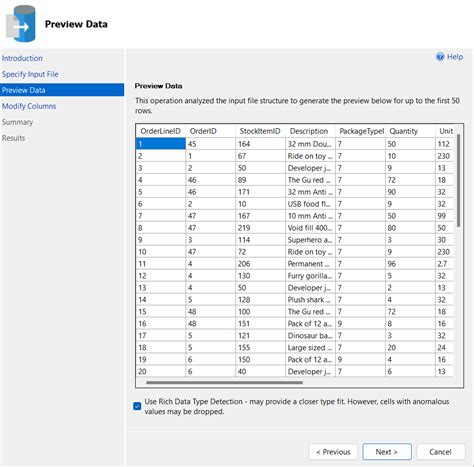Click the Next > button
Viewport: 474px width, 467px height.
click(387, 452)
